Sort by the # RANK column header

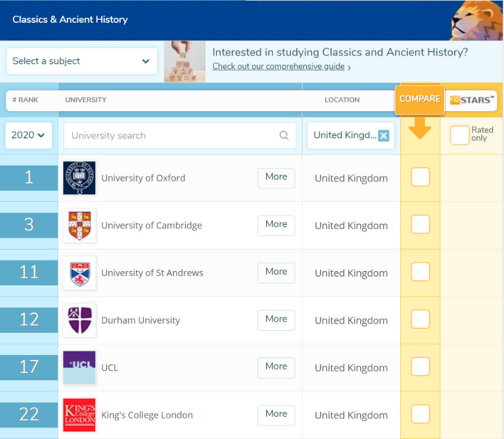tap(25, 100)
